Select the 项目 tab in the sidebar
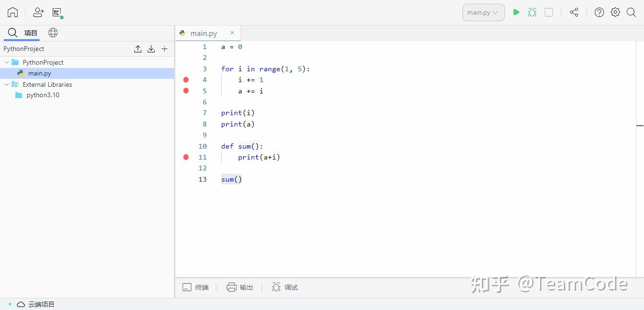Viewport: 644px width, 310px height. (31, 33)
